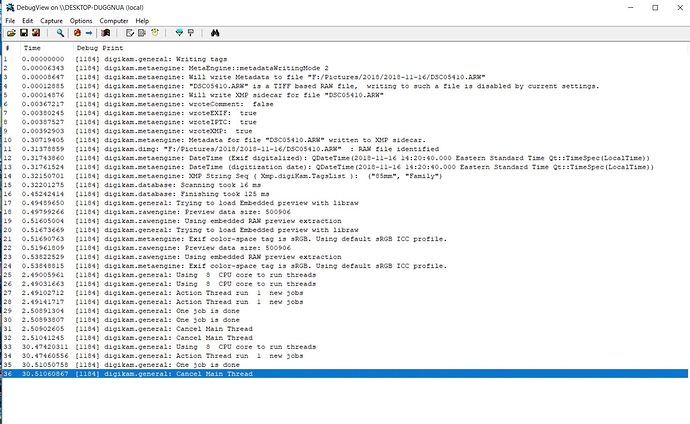Open the File menu
Image resolution: width=690 pixels, height=424 pixels.
10,20
